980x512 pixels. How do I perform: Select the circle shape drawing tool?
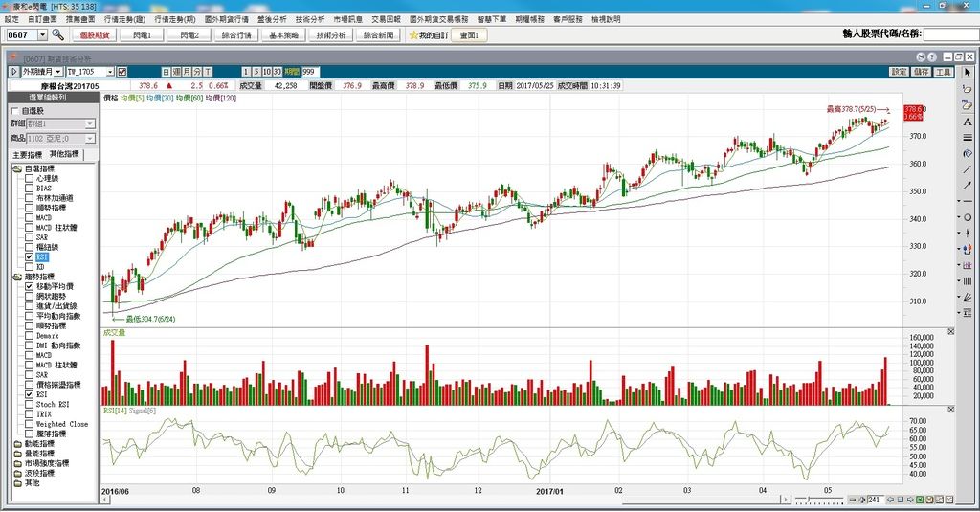[x=968, y=217]
